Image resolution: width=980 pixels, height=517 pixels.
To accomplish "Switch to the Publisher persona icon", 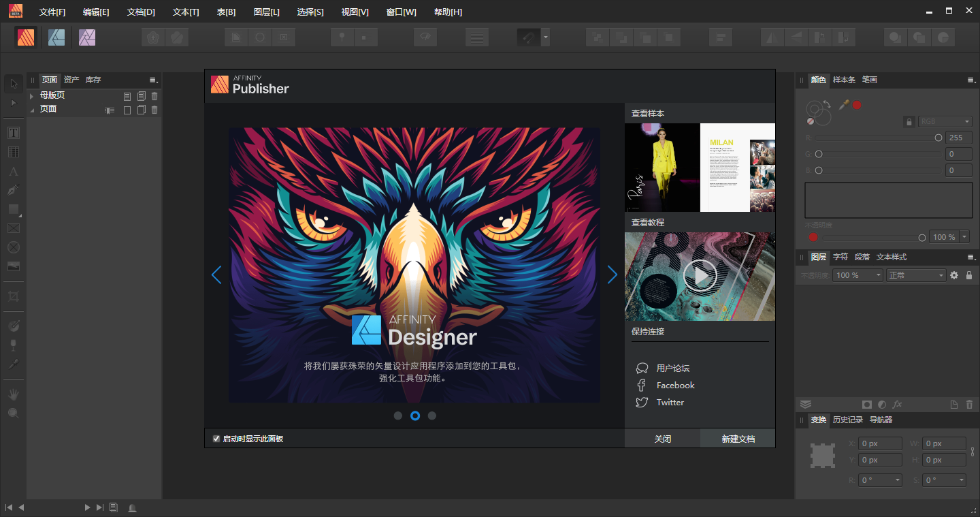I will point(27,37).
